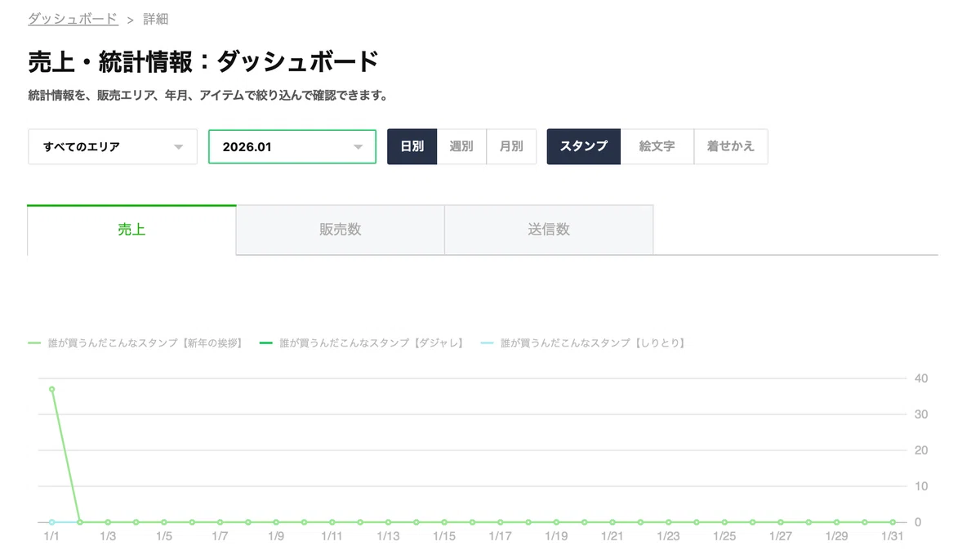The height and width of the screenshot is (555, 980).
Task: Click the arrow on すべてのエリア dropdown
Action: click(179, 147)
